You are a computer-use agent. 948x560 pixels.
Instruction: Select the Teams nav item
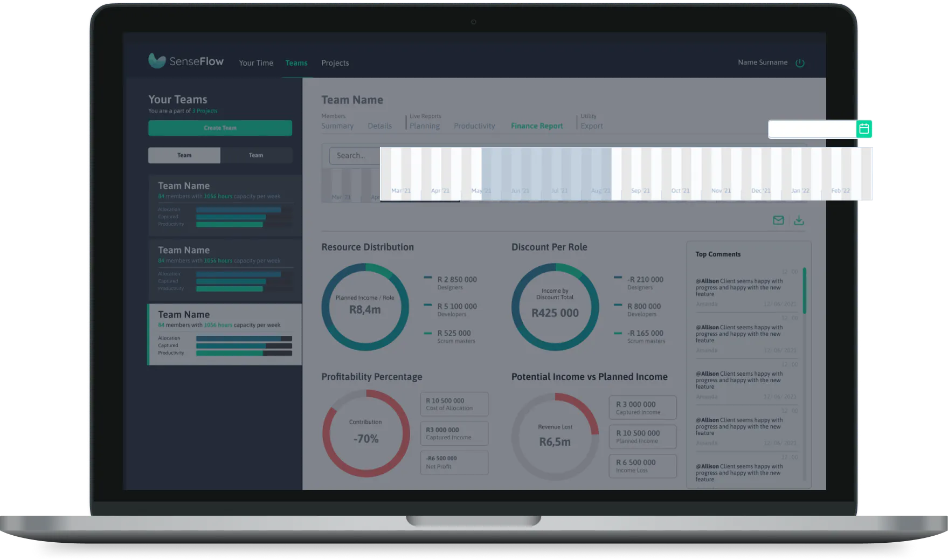(x=296, y=63)
